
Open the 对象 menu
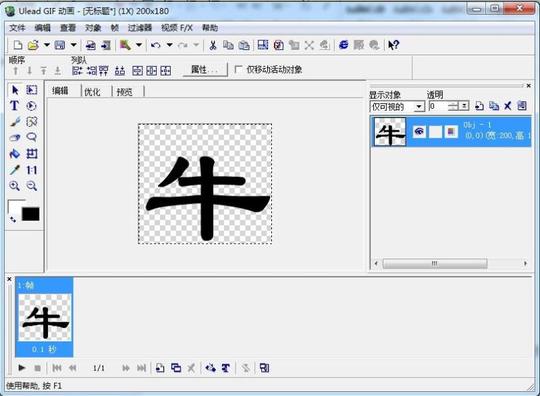coord(93,28)
